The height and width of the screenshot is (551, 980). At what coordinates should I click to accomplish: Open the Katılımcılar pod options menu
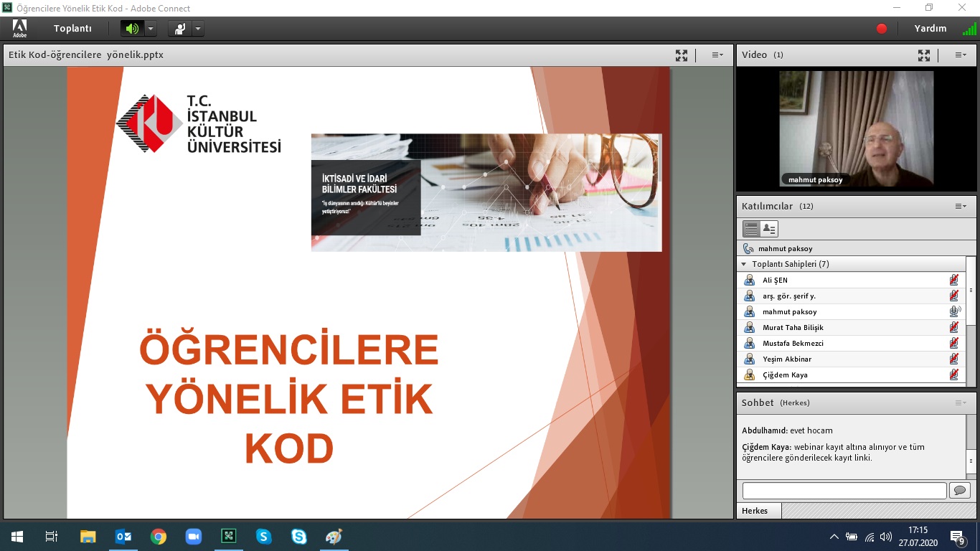[960, 207]
